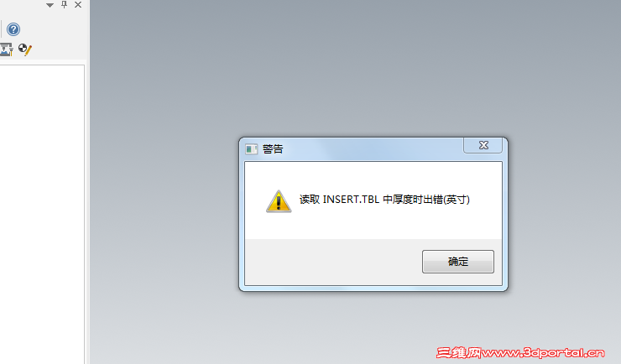
Task: Close the 警告 dialog using its X
Action: tap(483, 145)
